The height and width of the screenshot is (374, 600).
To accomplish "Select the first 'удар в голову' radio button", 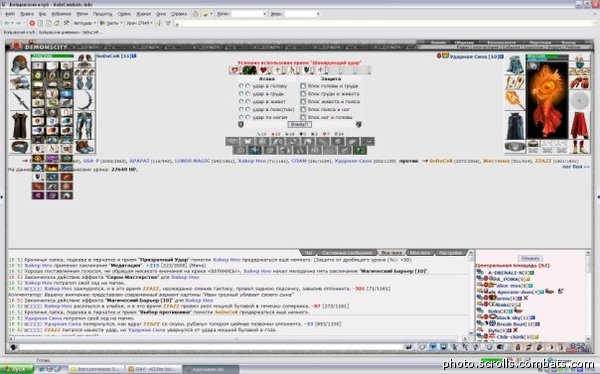I will click(x=241, y=86).
